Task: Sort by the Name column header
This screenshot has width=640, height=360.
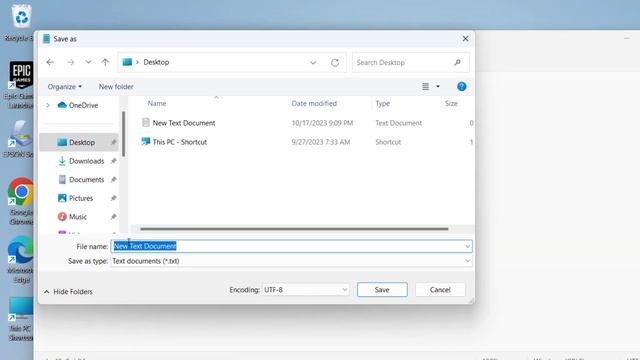Action: (157, 104)
